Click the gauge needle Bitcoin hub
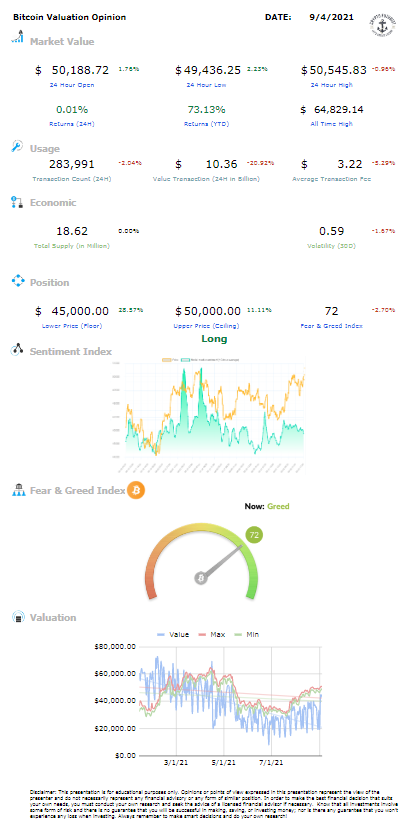 201,577
